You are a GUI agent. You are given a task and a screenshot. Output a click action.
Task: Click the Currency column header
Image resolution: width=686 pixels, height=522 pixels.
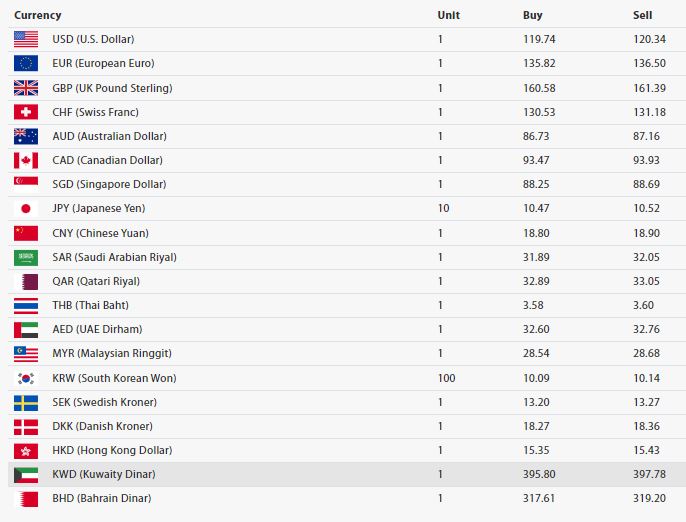(x=38, y=15)
